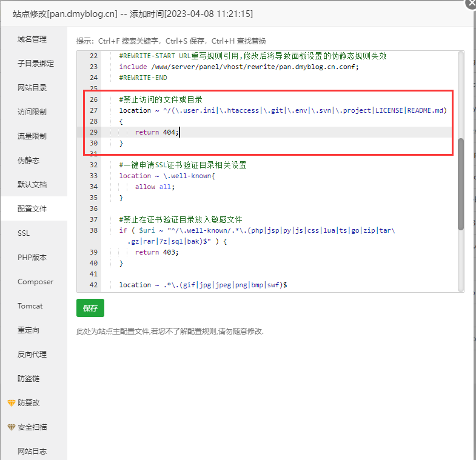Screen dimensions: 476x460
Task: Open the Tomcat menu item
Action: [30, 306]
